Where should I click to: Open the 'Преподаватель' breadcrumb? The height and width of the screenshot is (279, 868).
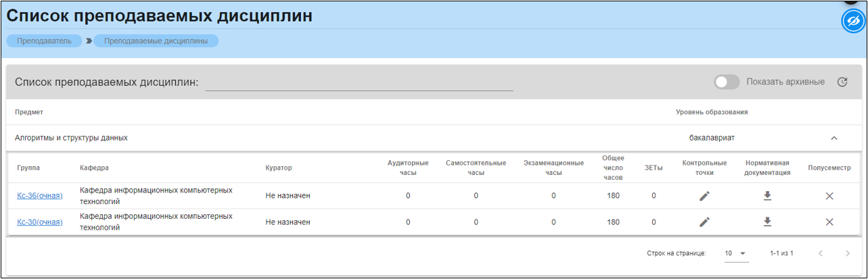click(x=44, y=41)
